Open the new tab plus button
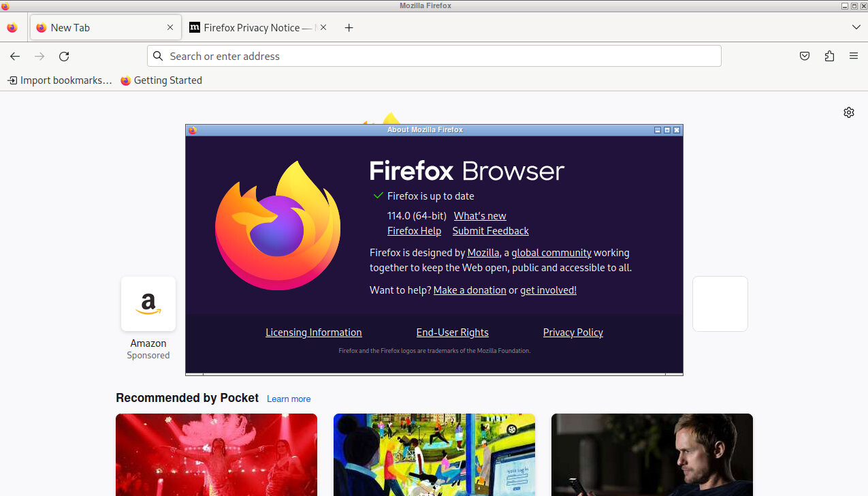868x496 pixels. (349, 28)
